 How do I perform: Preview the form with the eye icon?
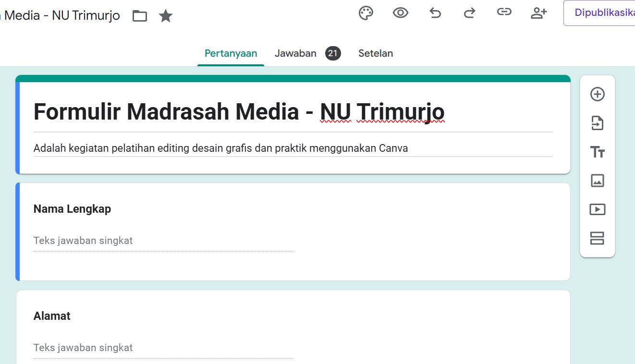[x=401, y=13]
